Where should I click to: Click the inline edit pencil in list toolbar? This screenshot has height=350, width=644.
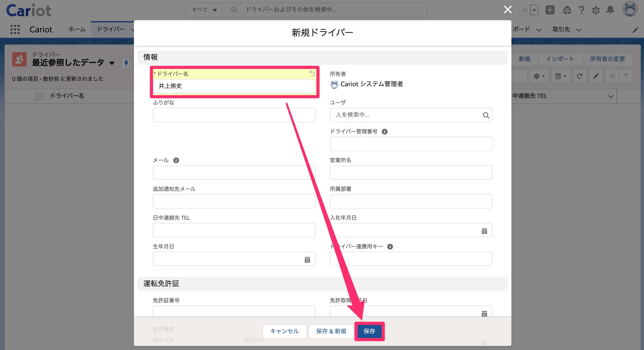tap(596, 76)
